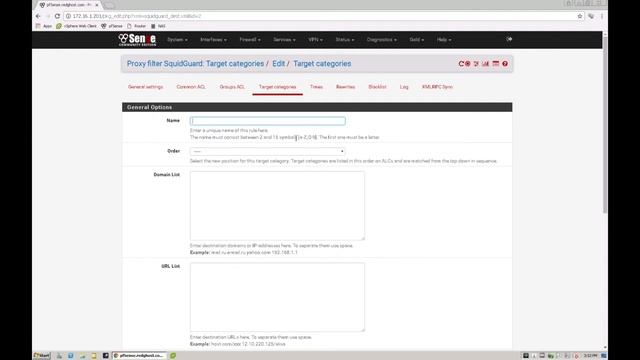
Task: Click the status chart icon in header
Action: pos(485,64)
